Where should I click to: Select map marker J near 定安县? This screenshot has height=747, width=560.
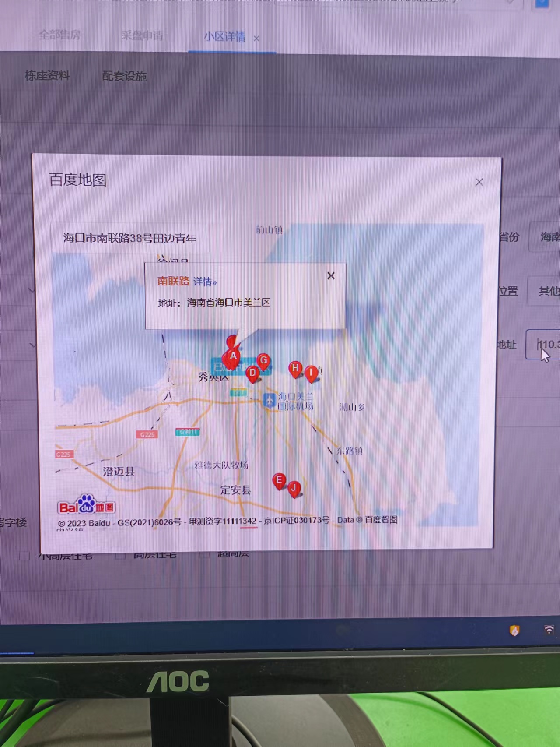click(x=294, y=488)
